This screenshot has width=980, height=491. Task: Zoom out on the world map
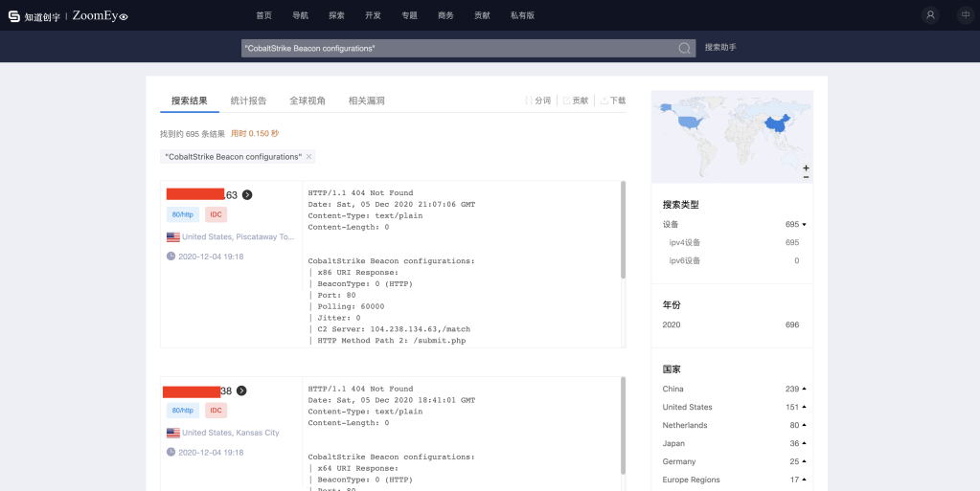coord(807,177)
